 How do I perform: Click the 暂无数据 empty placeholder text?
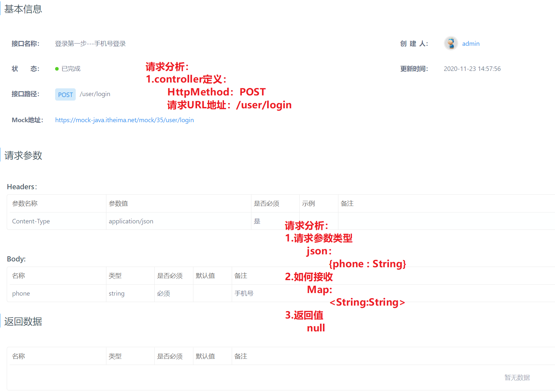click(x=517, y=377)
